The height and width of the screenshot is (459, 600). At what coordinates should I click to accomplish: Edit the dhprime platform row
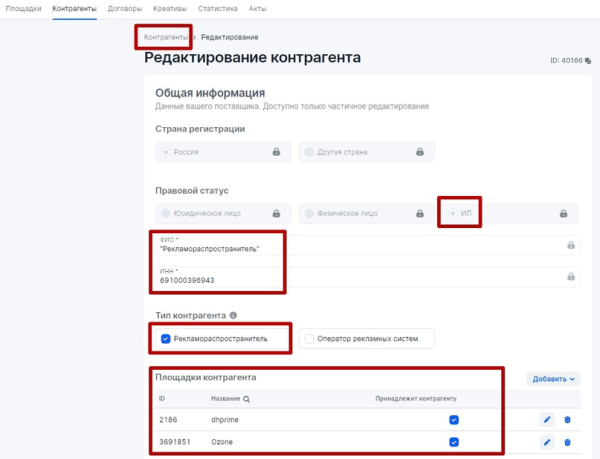click(x=547, y=420)
